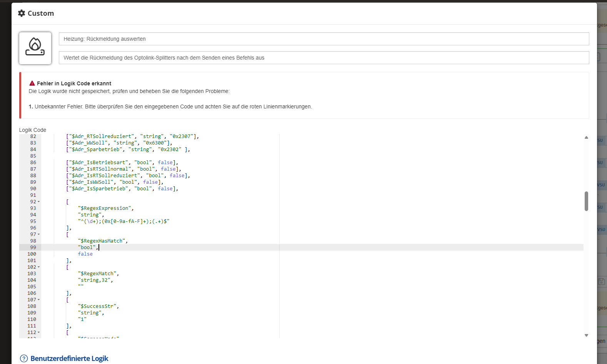607x364 pixels.
Task: Collapse the block beginning on line 112
Action: 39,332
